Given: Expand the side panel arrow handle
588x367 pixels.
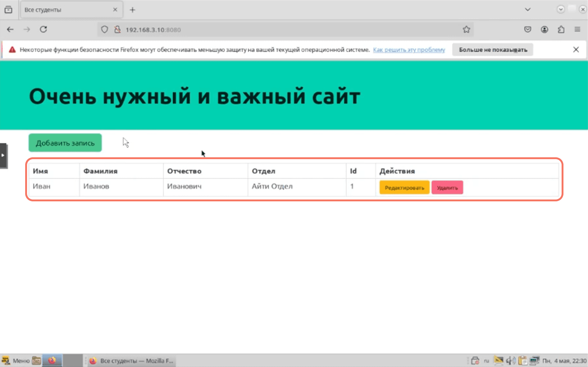Looking at the screenshot, I should click(3, 155).
